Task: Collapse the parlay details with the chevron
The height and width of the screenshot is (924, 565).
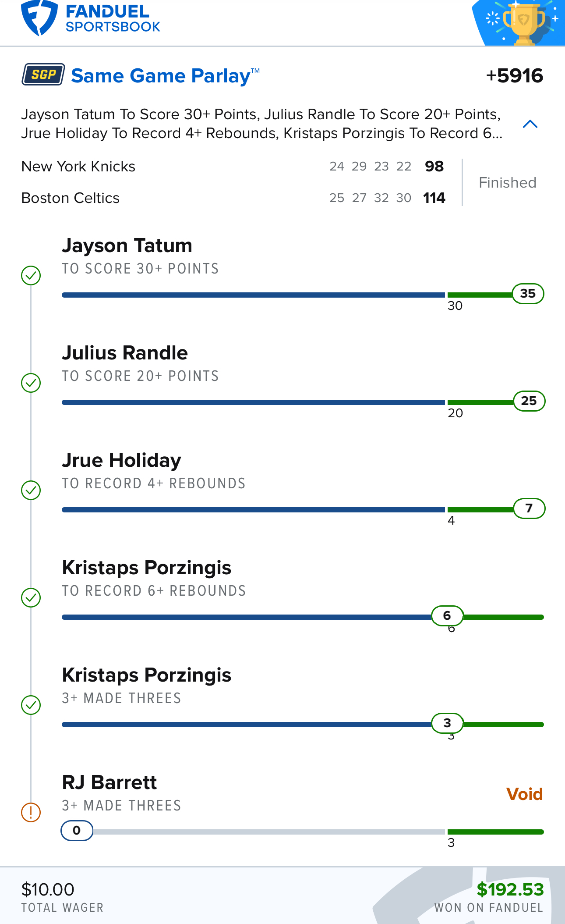Action: point(530,124)
